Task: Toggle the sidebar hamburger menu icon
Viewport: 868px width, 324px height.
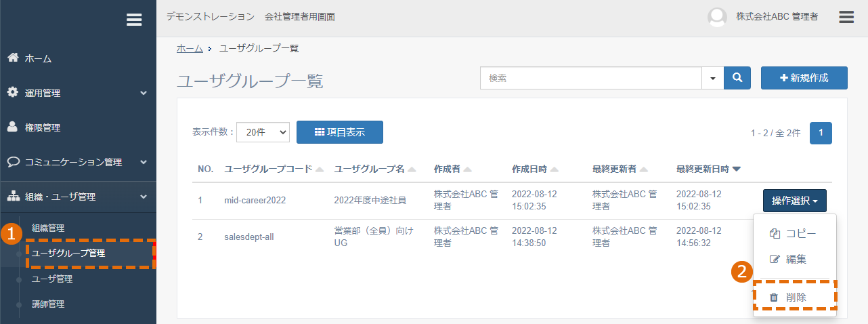Action: point(134,20)
